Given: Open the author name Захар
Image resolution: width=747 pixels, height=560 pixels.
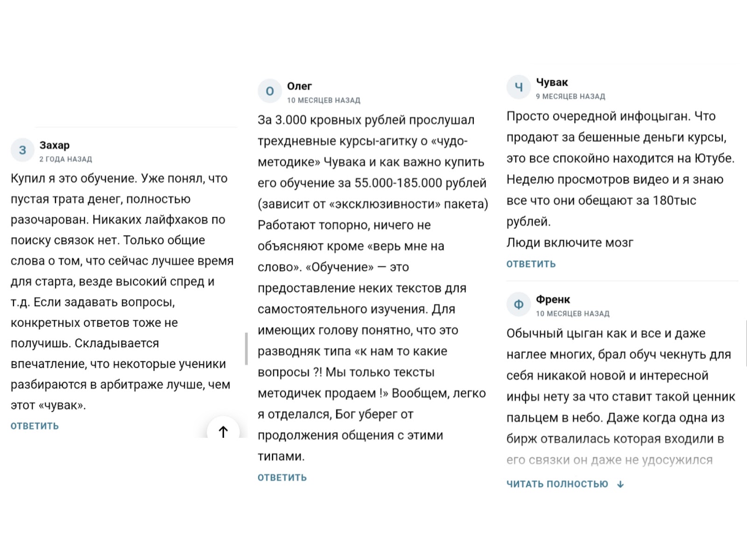Looking at the screenshot, I should [x=54, y=145].
